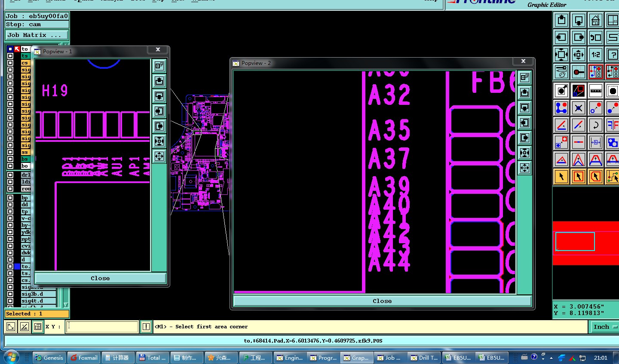Screen dimensions: 619x364
Task: Toggle the checkbox for layer sig4t.d
Action: click(x=10, y=301)
